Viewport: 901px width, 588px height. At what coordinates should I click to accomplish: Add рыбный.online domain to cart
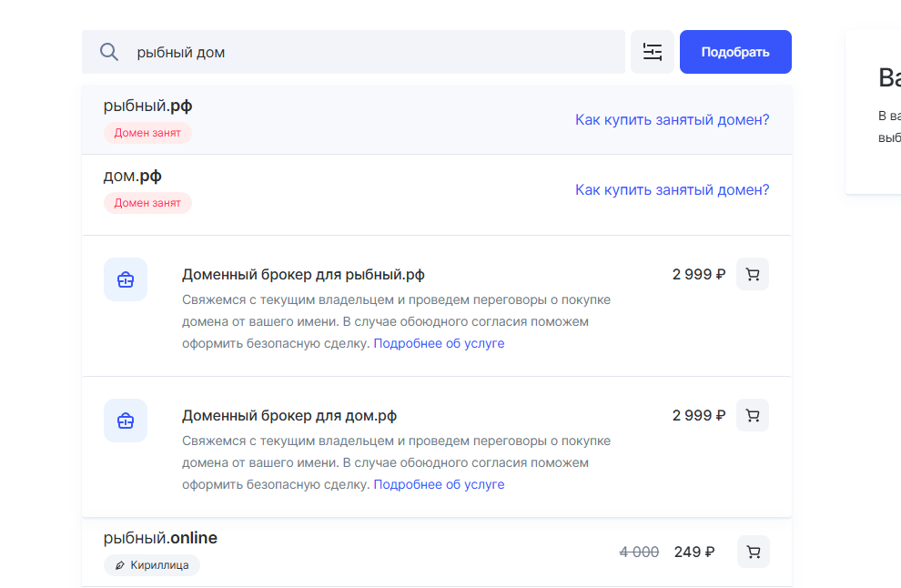click(x=753, y=551)
